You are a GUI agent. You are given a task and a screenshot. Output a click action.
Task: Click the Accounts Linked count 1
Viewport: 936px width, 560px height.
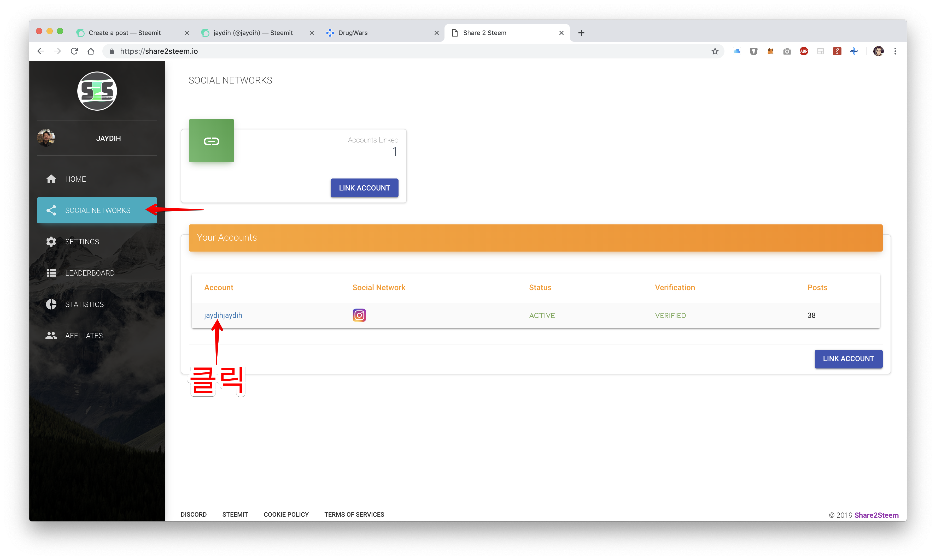pos(395,152)
